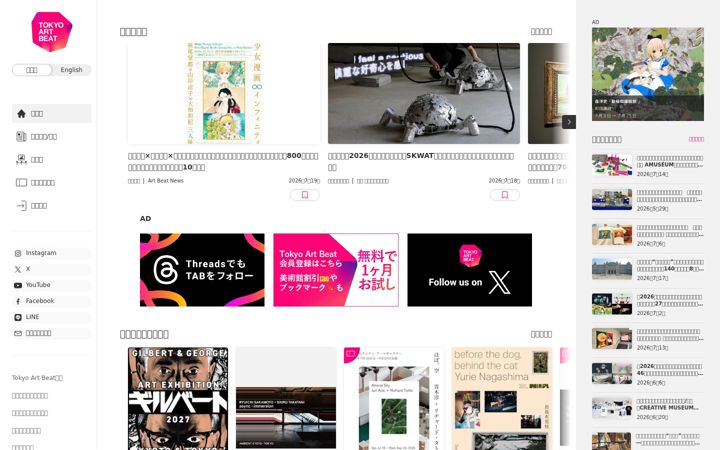Open the envelope mail newsletter link
Image resolution: width=720 pixels, height=450 pixels.
[51, 333]
